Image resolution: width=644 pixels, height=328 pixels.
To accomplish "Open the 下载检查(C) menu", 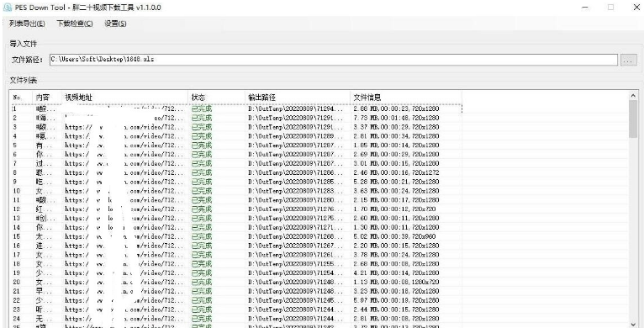I will (x=75, y=24).
